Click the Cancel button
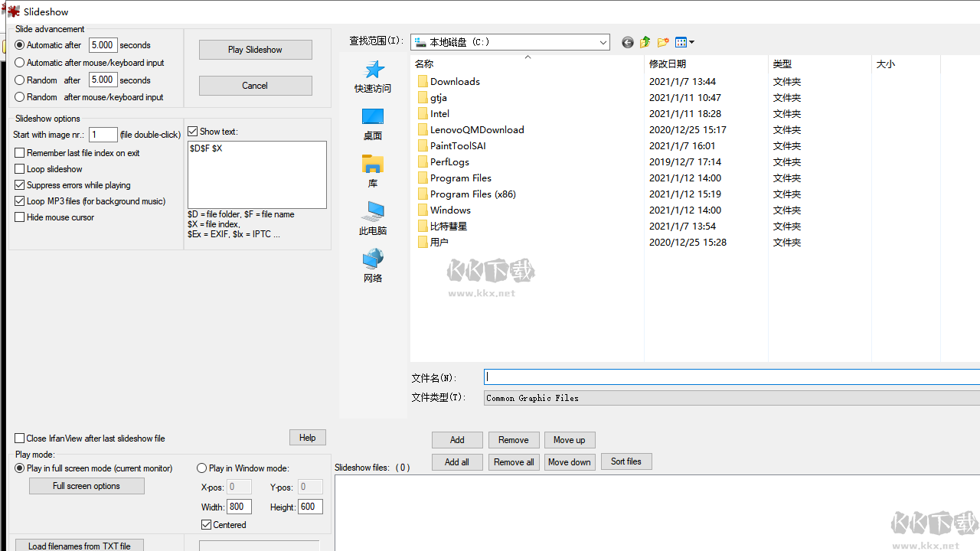 [x=256, y=86]
